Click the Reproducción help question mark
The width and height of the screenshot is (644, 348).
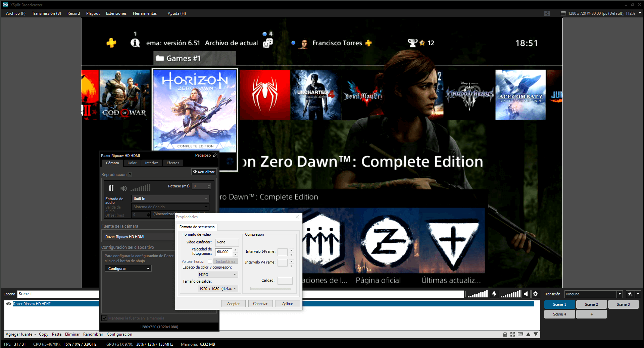pyautogui.click(x=130, y=175)
